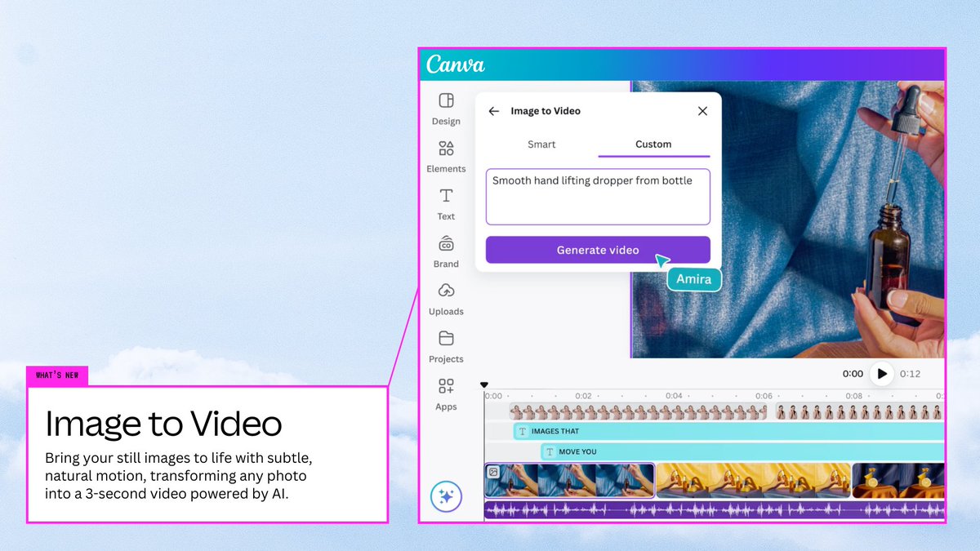The height and width of the screenshot is (551, 980).
Task: Click the 0:12 total duration readout
Action: coord(910,374)
